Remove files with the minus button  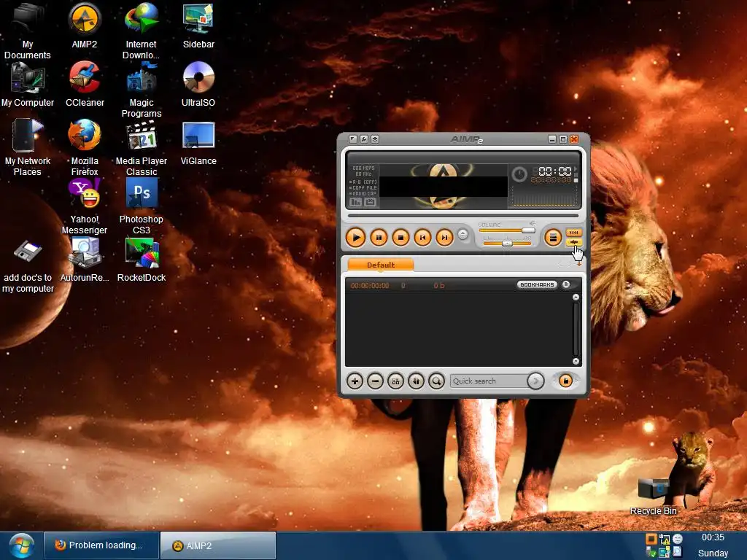tap(376, 381)
